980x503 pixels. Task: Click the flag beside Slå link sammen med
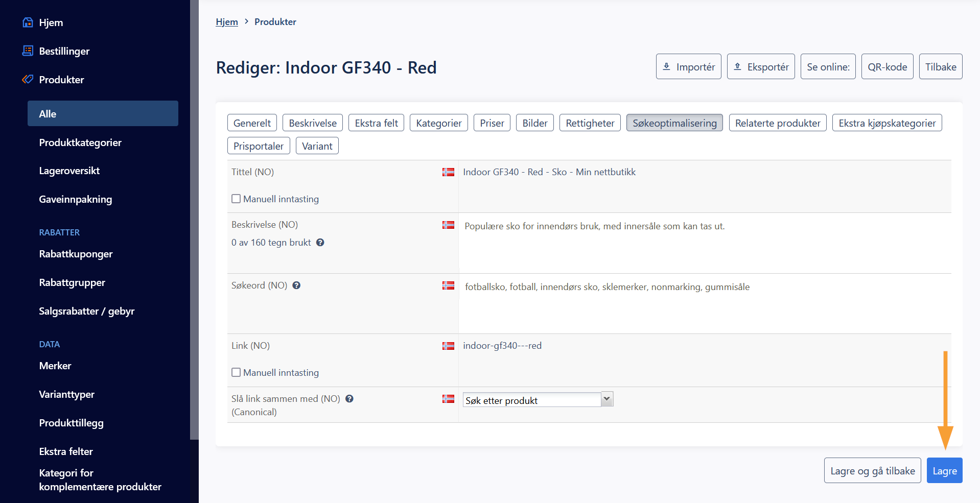coord(448,399)
